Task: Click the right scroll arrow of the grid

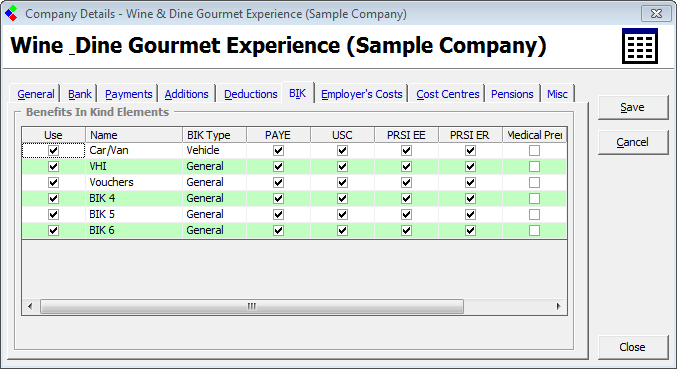Action: click(x=558, y=306)
